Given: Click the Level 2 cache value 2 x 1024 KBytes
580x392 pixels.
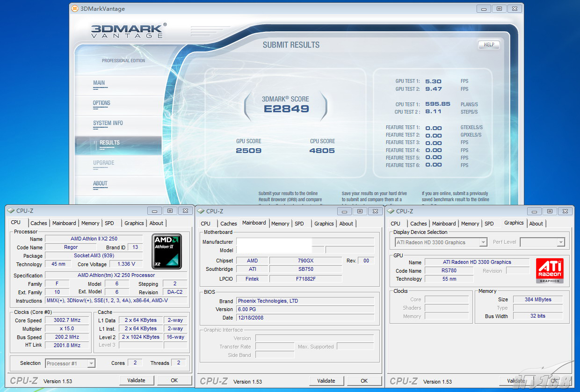Looking at the screenshot, I should pyautogui.click(x=141, y=337).
